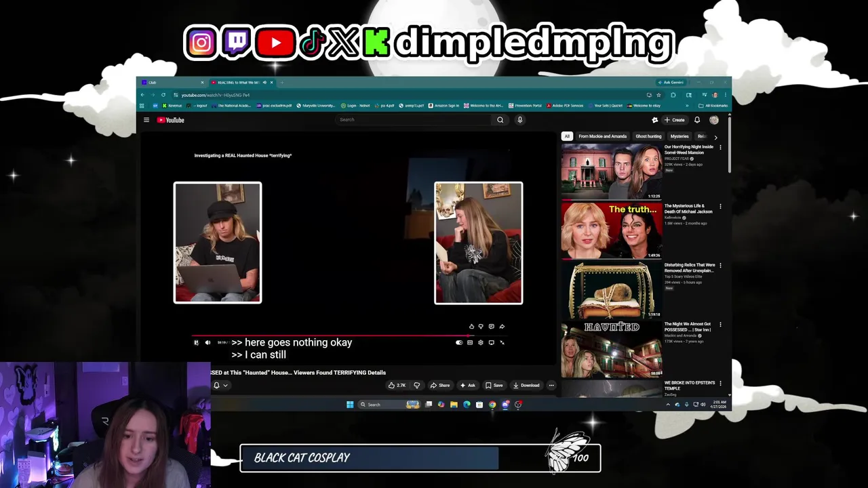Select the Mysteries chip
This screenshot has height=488, width=868.
point(679,136)
